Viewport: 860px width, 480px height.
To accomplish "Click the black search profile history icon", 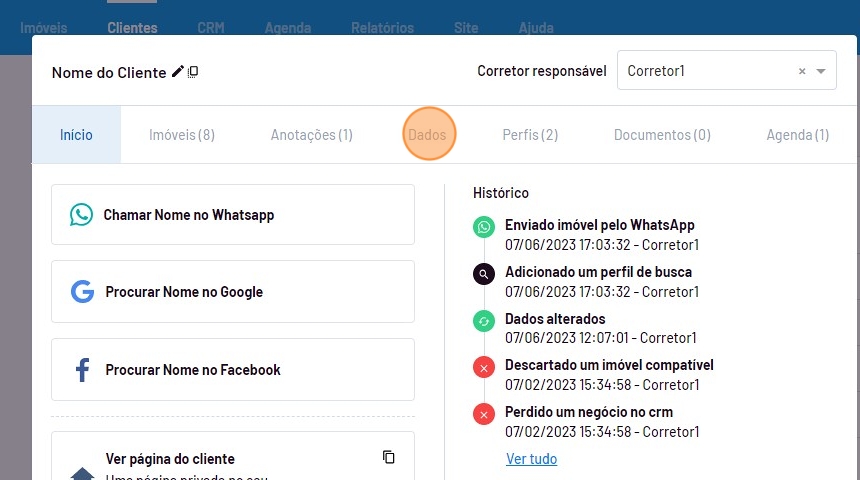I will pyautogui.click(x=484, y=274).
